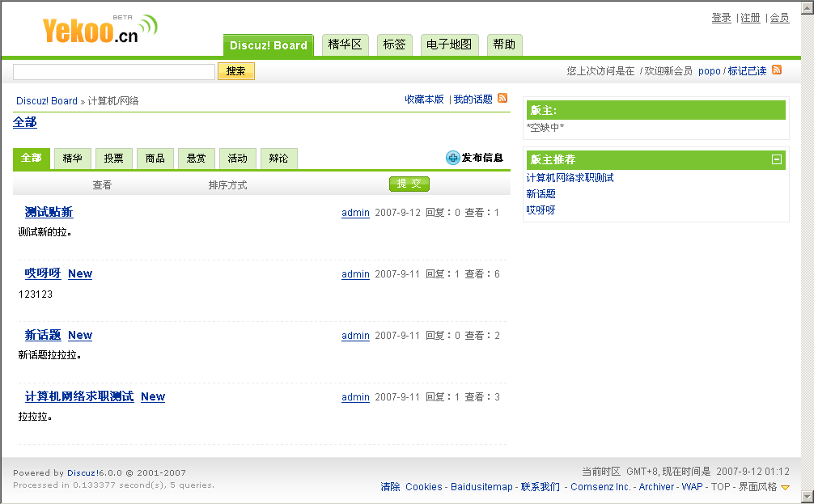Image resolution: width=814 pixels, height=504 pixels.
Task: Click 联系我们 footer link
Action: click(540, 487)
